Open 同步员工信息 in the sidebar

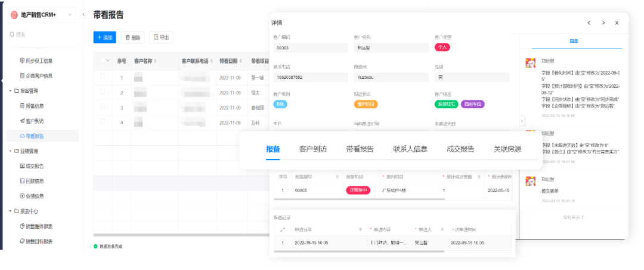pyautogui.click(x=39, y=60)
